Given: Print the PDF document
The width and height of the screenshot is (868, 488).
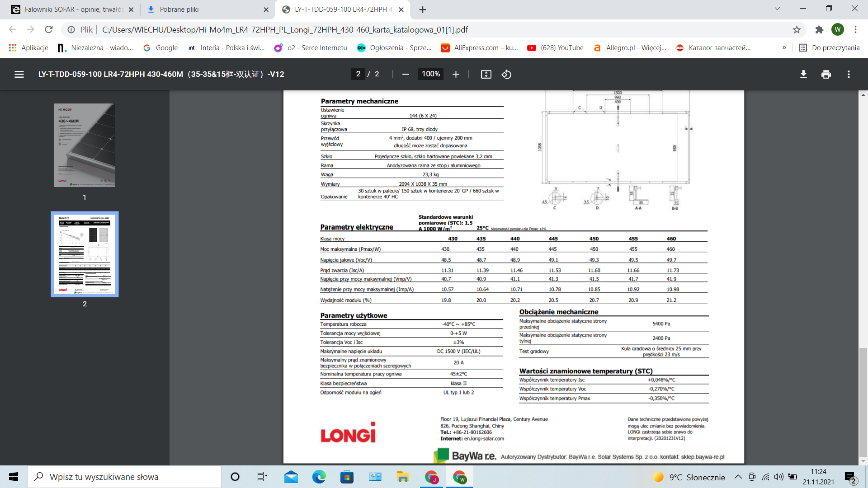Looking at the screenshot, I should 826,75.
